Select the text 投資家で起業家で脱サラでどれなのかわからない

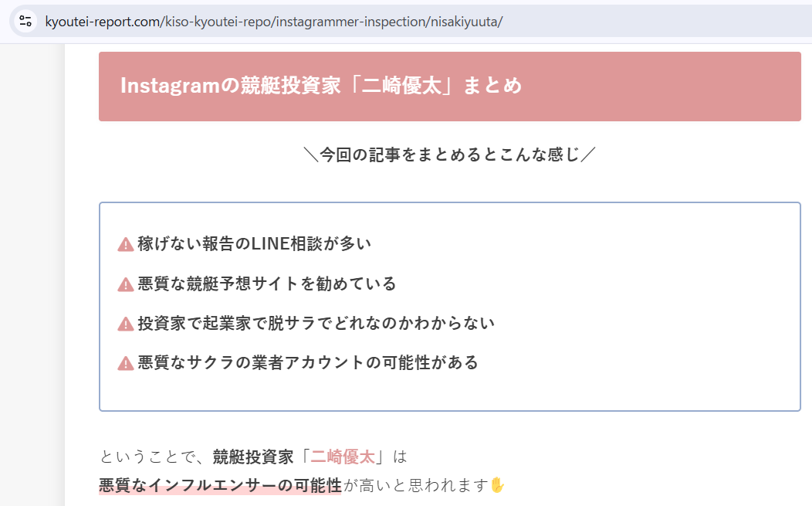[x=316, y=324]
